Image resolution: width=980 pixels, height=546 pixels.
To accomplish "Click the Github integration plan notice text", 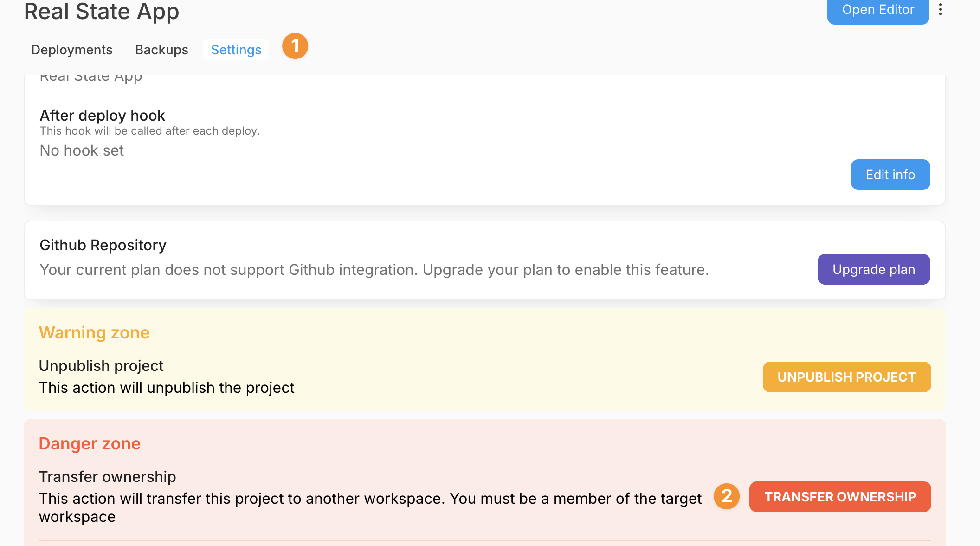I will tap(374, 270).
